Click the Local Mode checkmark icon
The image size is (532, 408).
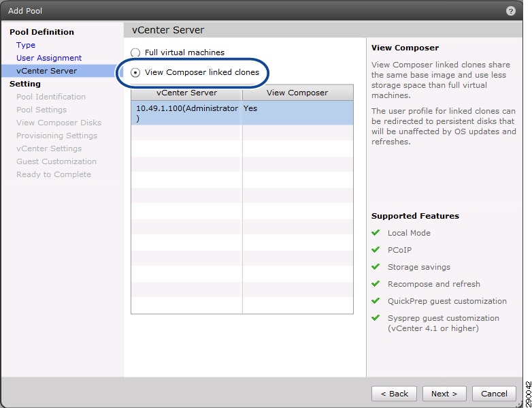coord(376,233)
